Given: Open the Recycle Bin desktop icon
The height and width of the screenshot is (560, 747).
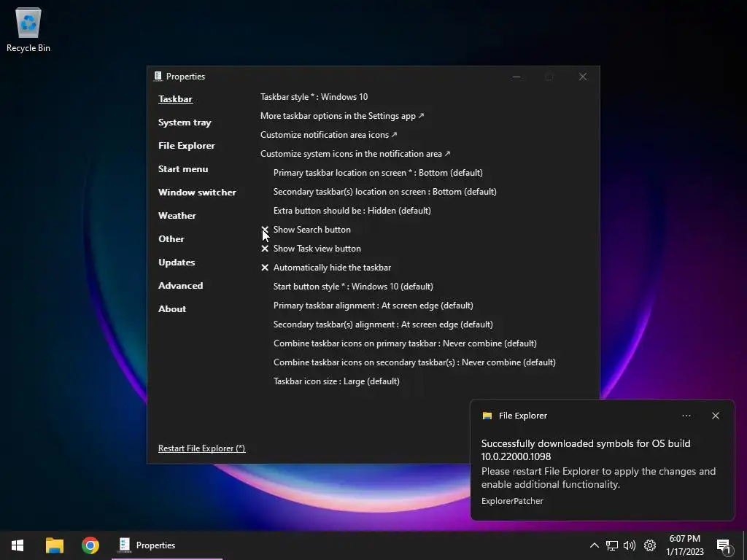Looking at the screenshot, I should [28, 30].
